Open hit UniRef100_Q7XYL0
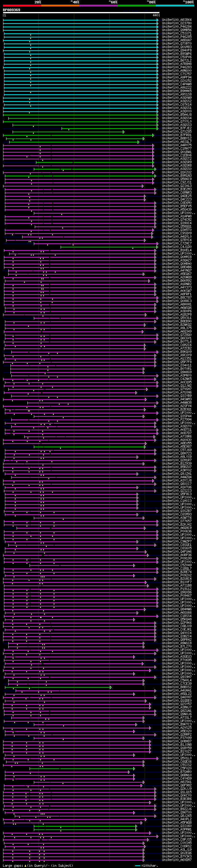This screenshot has width=197, height=868. [176, 122]
